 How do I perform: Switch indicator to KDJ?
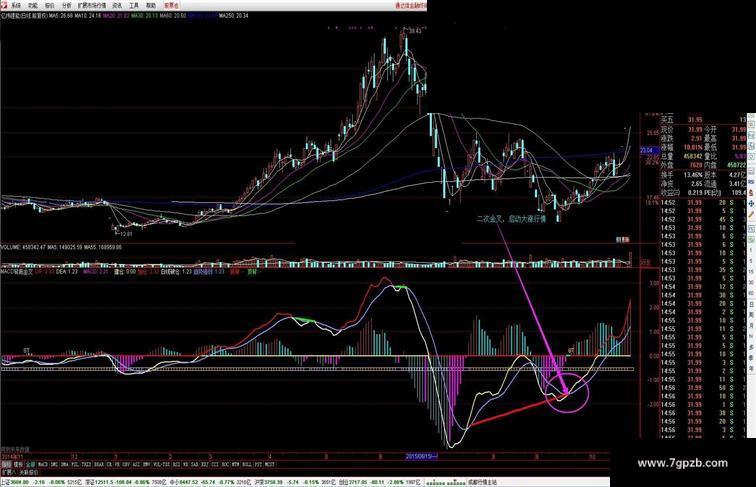(x=203, y=464)
